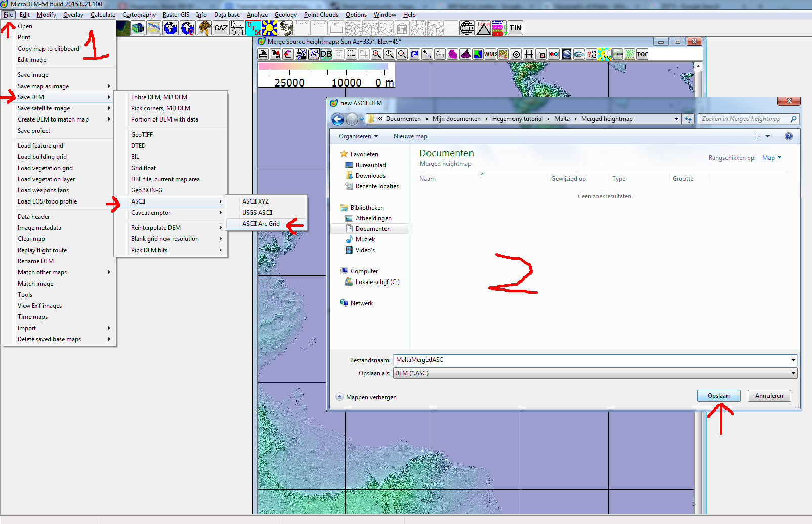The height and width of the screenshot is (524, 812).
Task: Open the Rangschikken op Map dropdown
Action: pyautogui.click(x=772, y=158)
